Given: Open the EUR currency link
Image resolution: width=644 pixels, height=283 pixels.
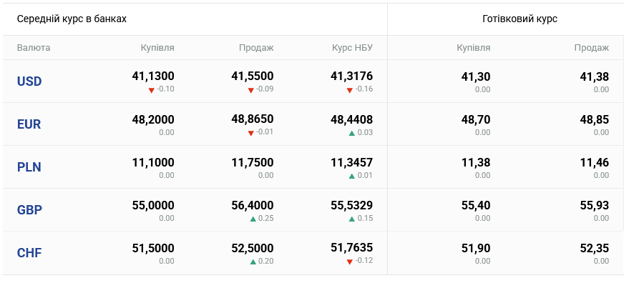Looking at the screenshot, I should [x=29, y=124].
